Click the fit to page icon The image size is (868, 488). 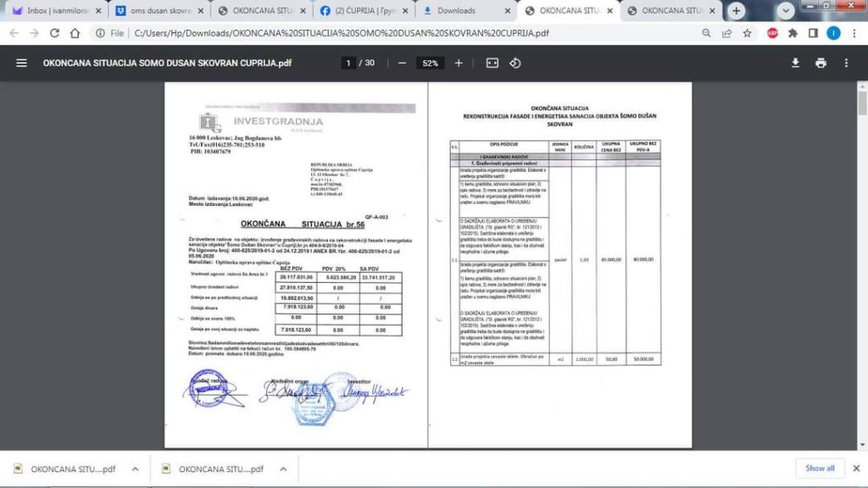pos(492,64)
